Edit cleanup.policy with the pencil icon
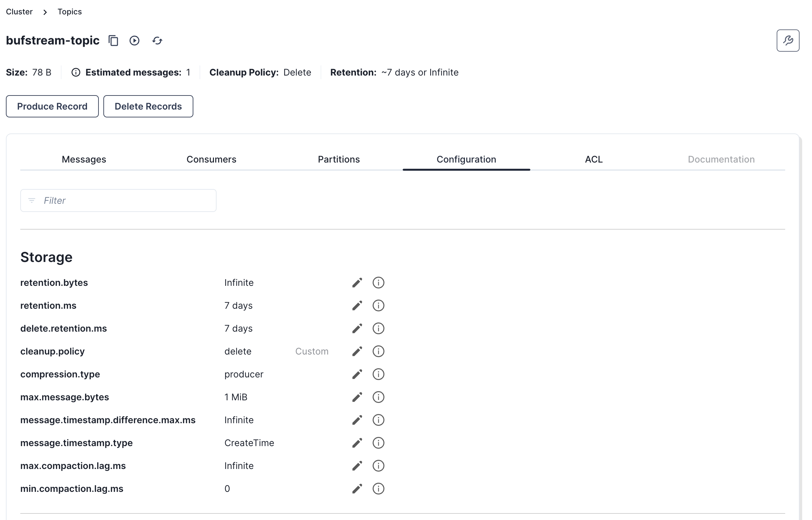This screenshot has width=812, height=520. tap(357, 351)
